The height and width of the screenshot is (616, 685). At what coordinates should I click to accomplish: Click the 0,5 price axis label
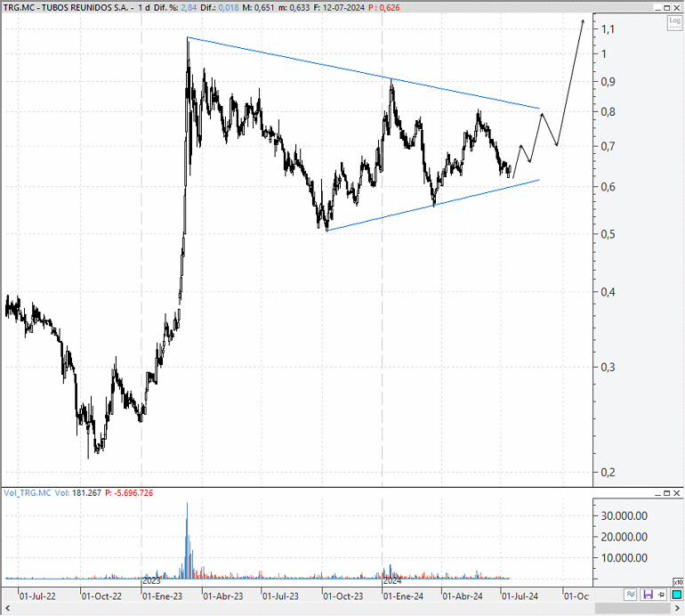tap(608, 234)
